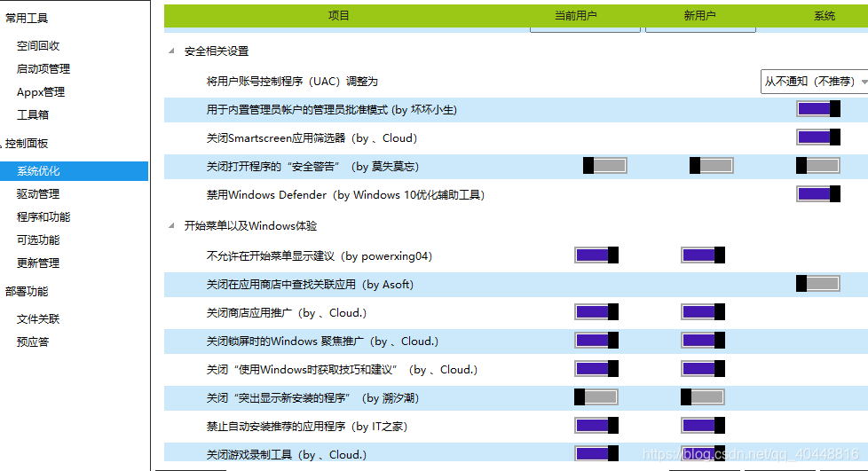Open the UAC level dropdown 从不通知

point(814,82)
